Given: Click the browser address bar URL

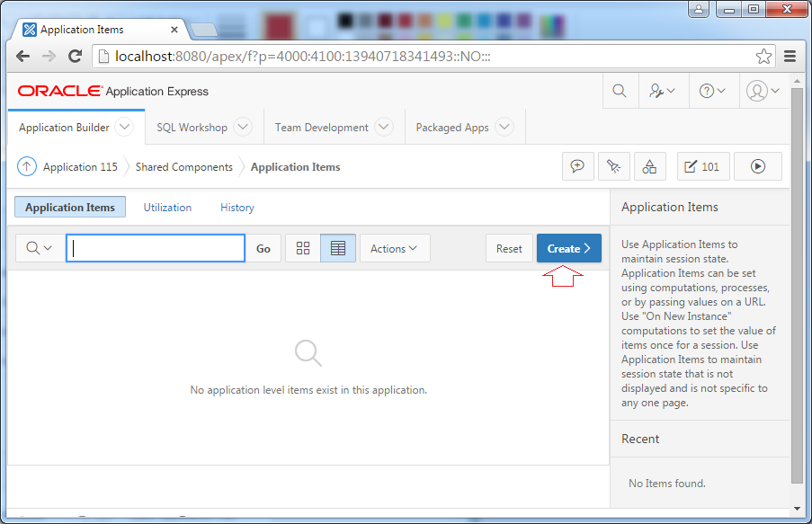Looking at the screenshot, I should [302, 56].
